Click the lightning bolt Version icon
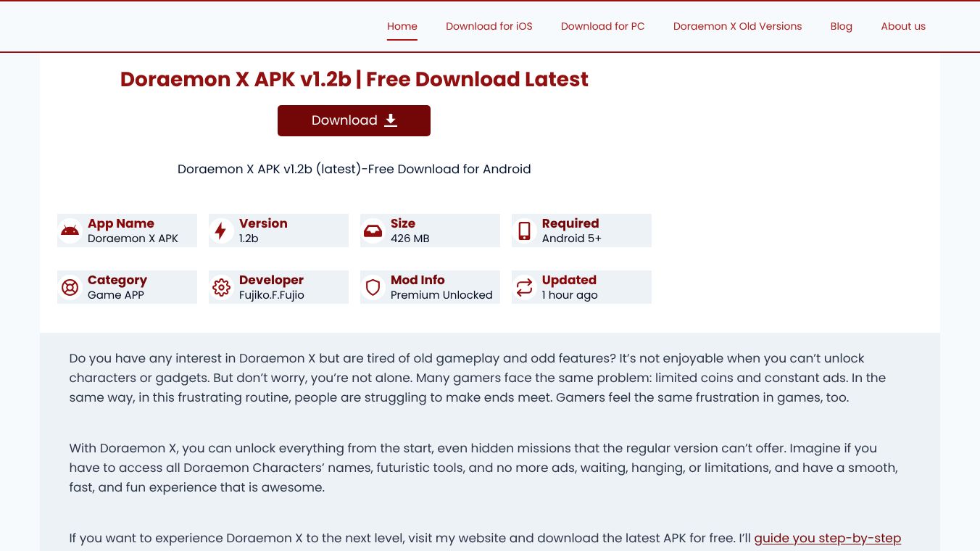 pyautogui.click(x=221, y=231)
